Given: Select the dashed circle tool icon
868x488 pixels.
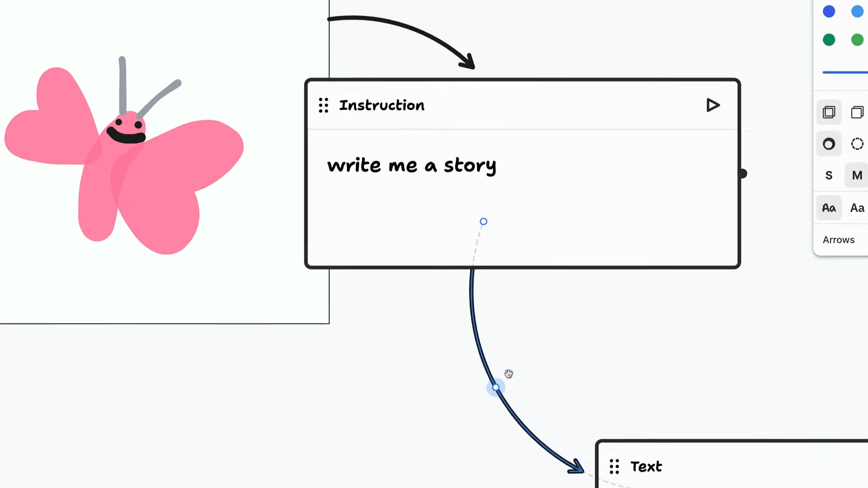Looking at the screenshot, I should (x=857, y=144).
